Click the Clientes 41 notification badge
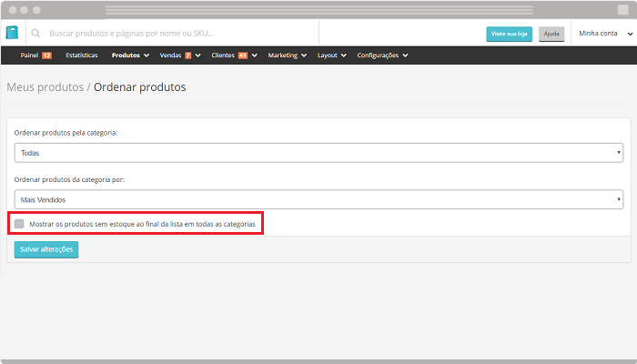 [243, 56]
